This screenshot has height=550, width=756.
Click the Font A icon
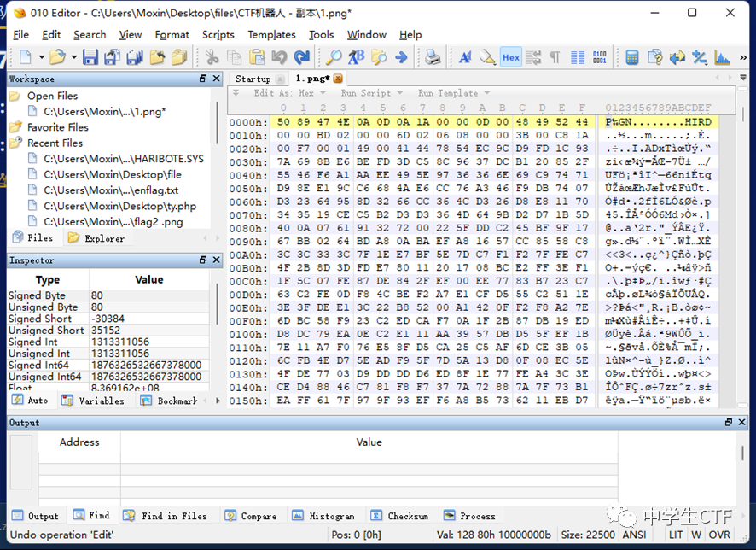[465, 57]
